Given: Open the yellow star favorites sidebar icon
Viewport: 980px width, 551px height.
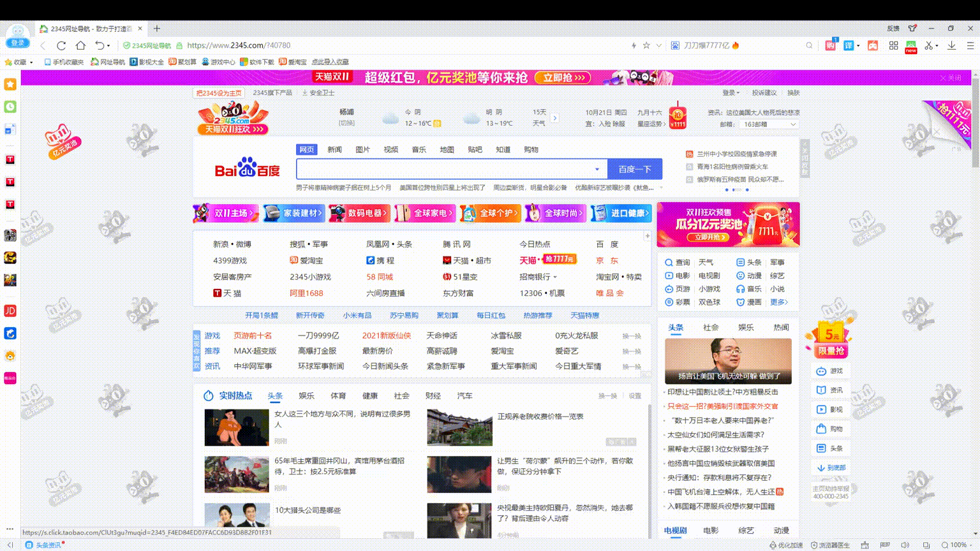Looking at the screenshot, I should (x=10, y=84).
